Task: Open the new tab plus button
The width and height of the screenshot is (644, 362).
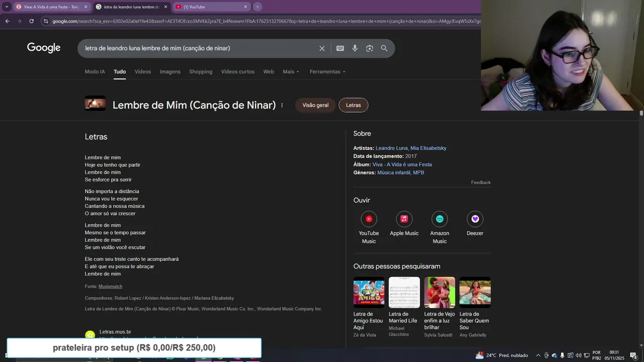Action: point(258,7)
